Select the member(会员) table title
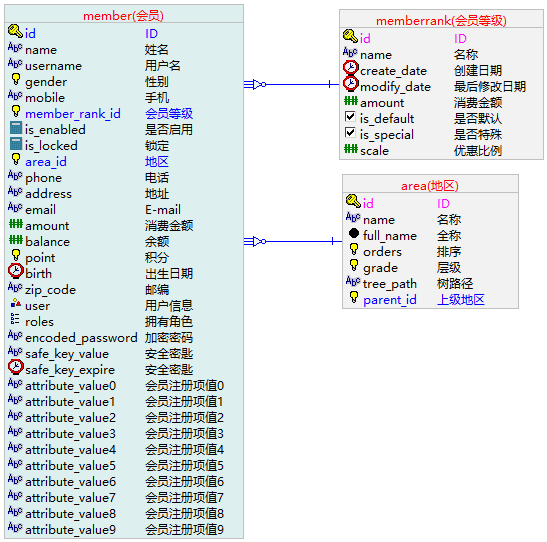The image size is (547, 542). pos(123,16)
